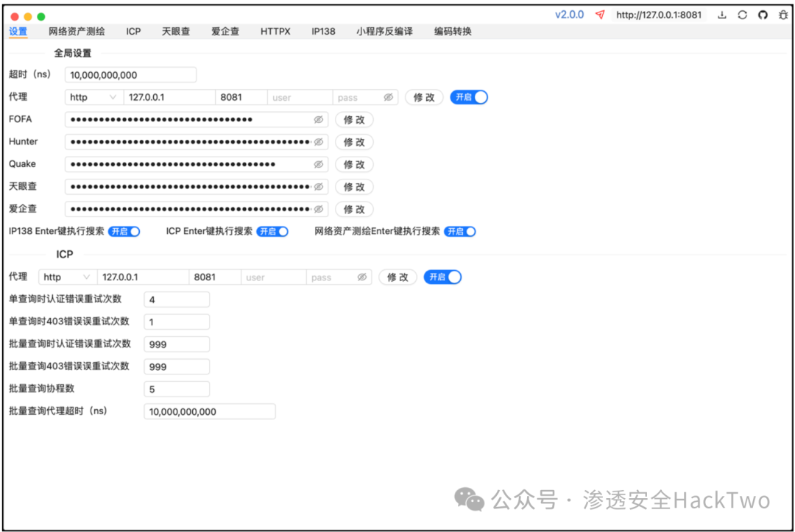Show the FOFA key with eye icon
795x532 pixels.
click(x=319, y=120)
